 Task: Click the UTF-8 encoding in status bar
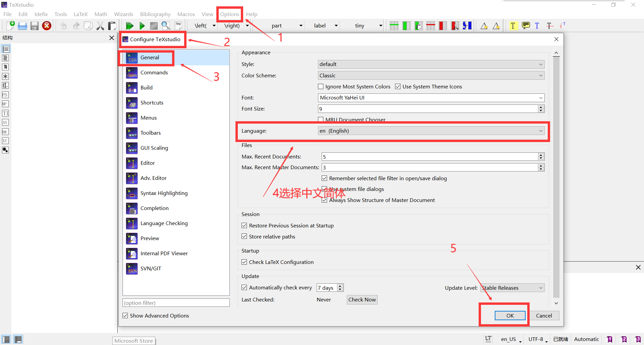coord(538,339)
